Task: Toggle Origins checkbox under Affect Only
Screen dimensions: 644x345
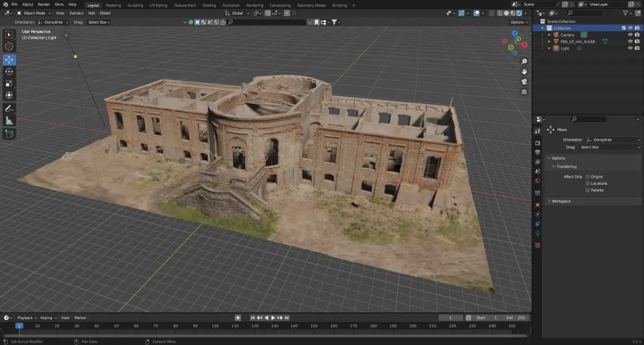Action: (588, 176)
